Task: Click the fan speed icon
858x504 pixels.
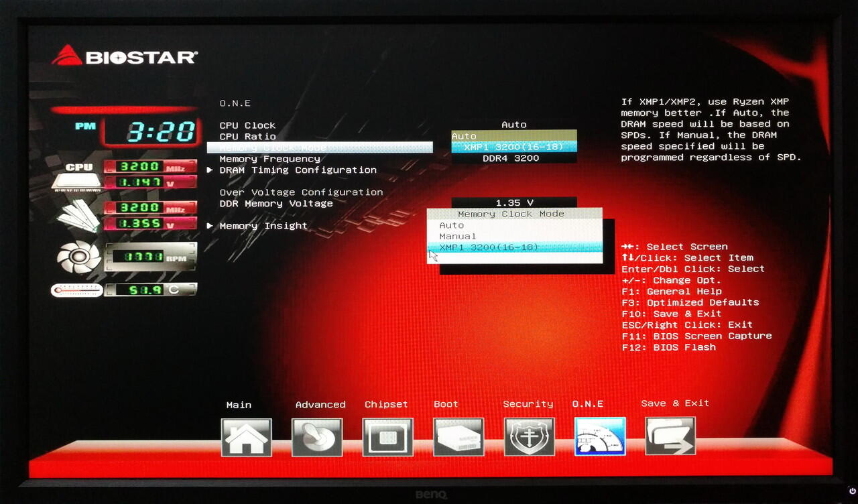Action: [78, 257]
